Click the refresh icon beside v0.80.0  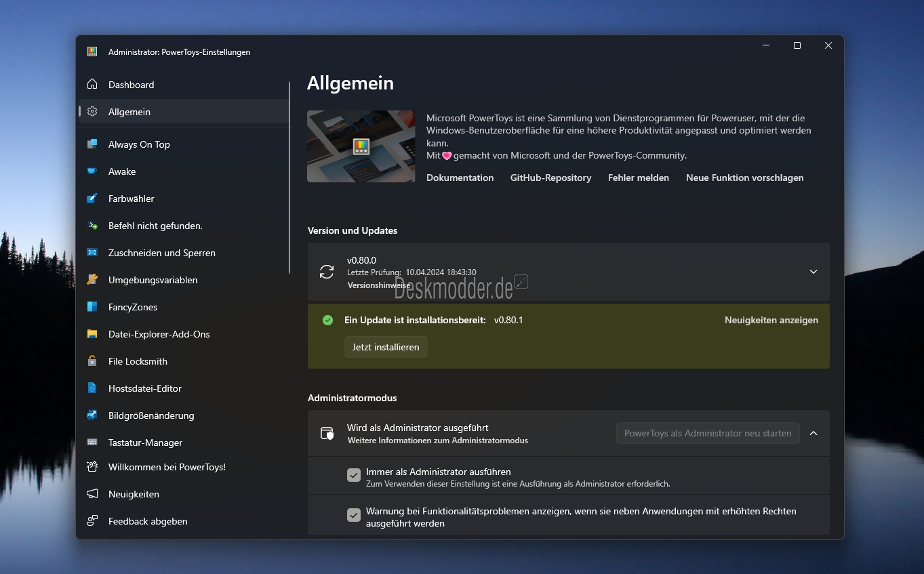tap(327, 272)
